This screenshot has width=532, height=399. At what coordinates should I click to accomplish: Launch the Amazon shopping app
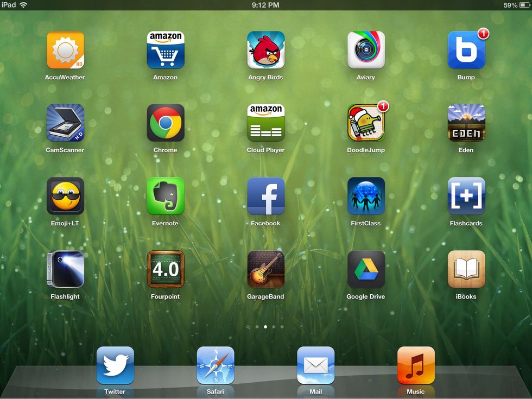click(x=166, y=50)
